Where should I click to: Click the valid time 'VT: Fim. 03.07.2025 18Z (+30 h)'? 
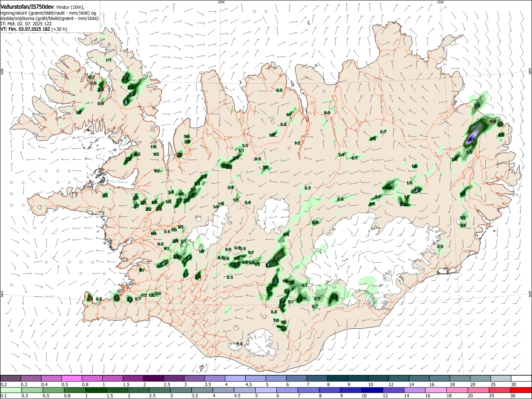click(34, 30)
